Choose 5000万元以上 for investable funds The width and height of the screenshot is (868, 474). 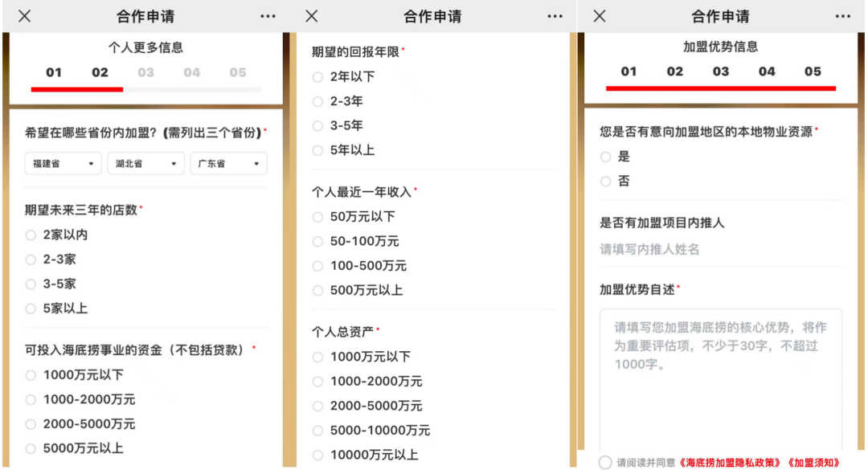(31, 448)
